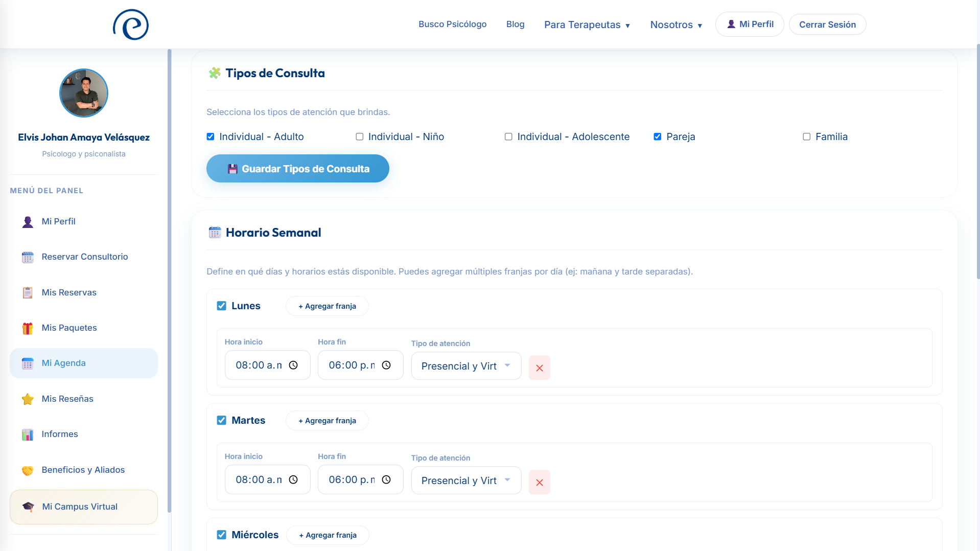Delete the Martes time slot with red X
This screenshot has height=551, width=980.
540,482
